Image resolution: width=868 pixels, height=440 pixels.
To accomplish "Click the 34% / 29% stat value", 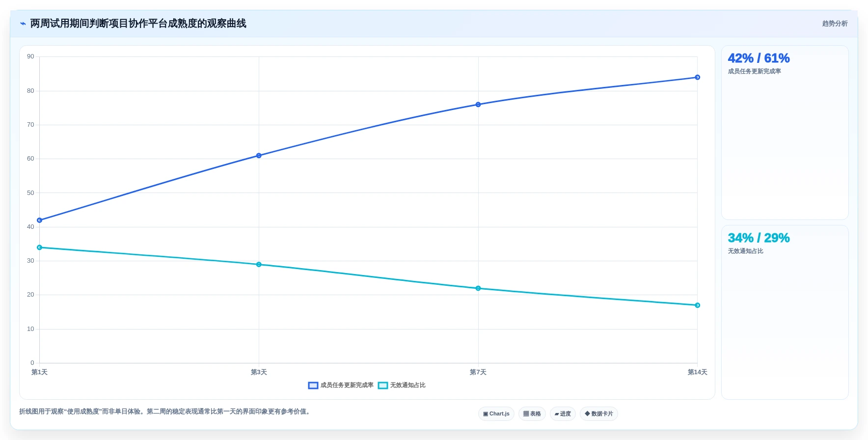I will pos(759,238).
